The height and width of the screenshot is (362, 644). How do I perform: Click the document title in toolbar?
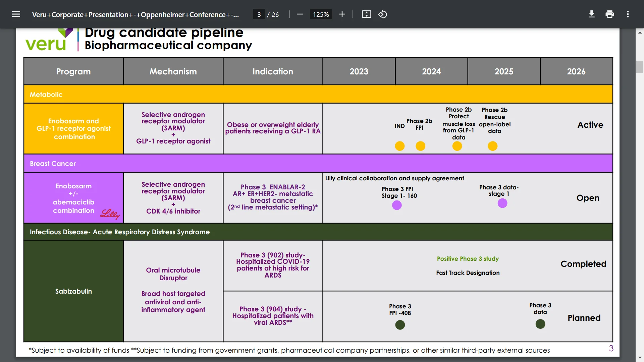coord(136,14)
